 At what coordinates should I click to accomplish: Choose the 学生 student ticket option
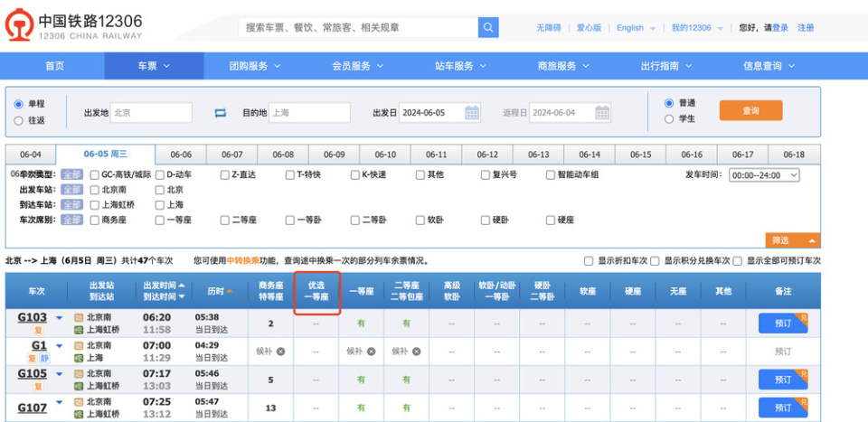point(669,118)
